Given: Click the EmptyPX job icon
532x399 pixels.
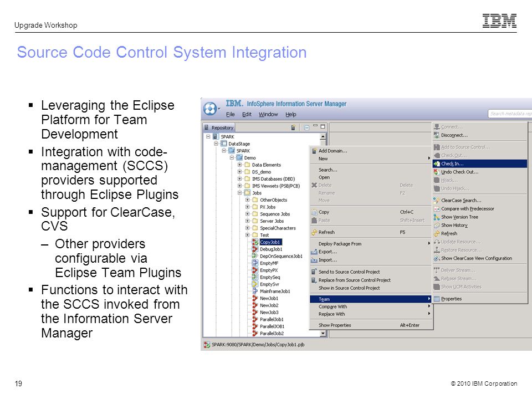Looking at the screenshot, I should point(255,270).
